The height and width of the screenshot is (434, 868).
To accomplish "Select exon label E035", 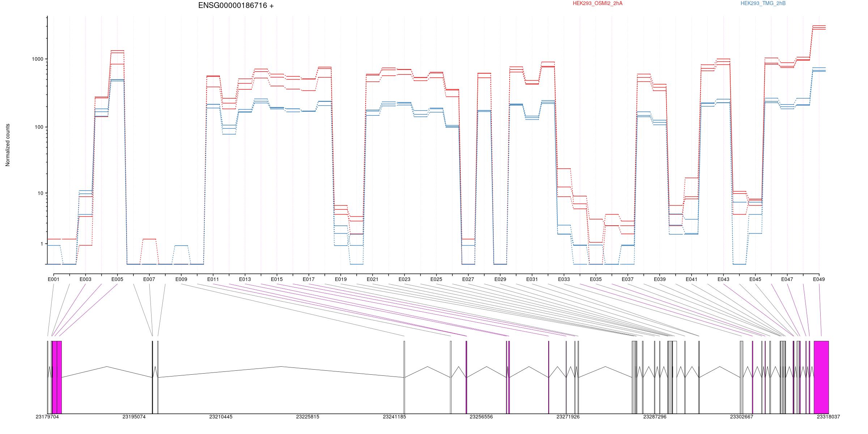I will coord(596,279).
